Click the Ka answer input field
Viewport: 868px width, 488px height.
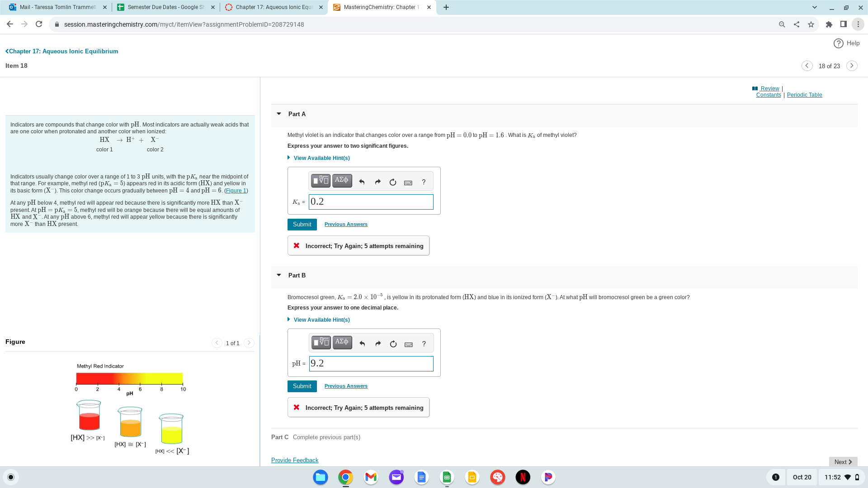coord(371,202)
